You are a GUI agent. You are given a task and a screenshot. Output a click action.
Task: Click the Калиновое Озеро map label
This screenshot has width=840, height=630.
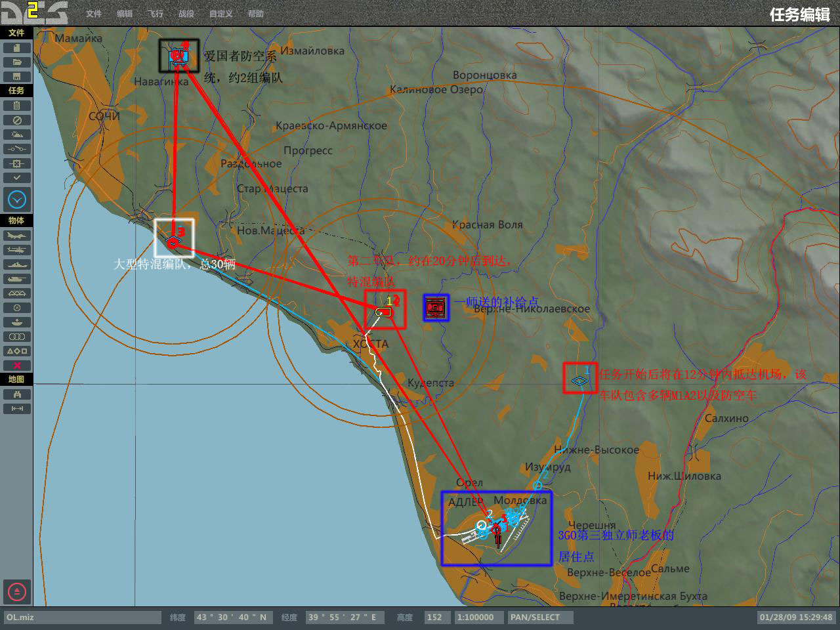[436, 89]
